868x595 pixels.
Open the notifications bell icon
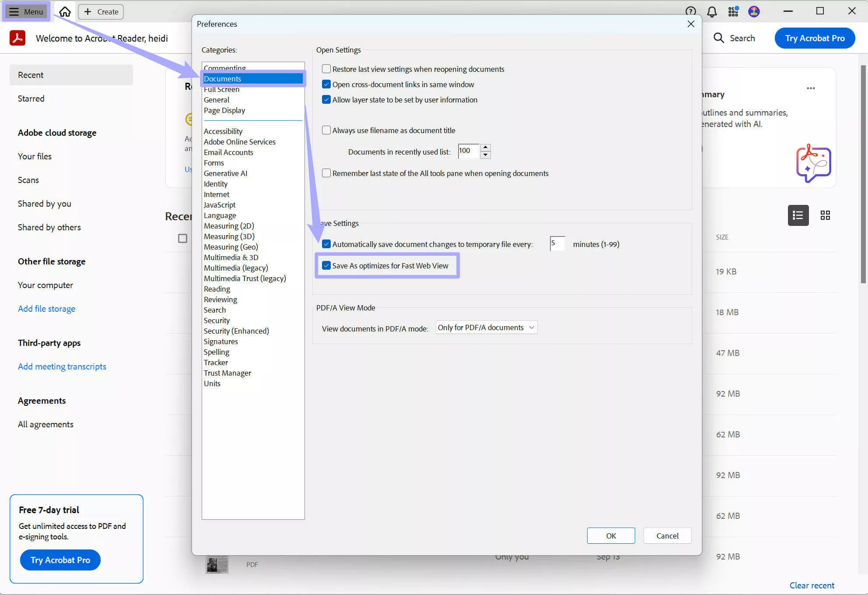(712, 11)
